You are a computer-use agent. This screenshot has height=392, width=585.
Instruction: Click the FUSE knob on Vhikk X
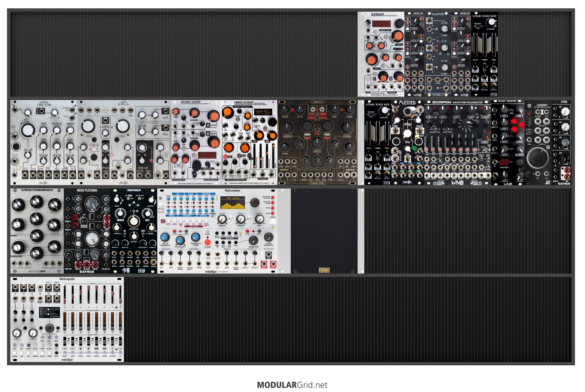pos(285,147)
